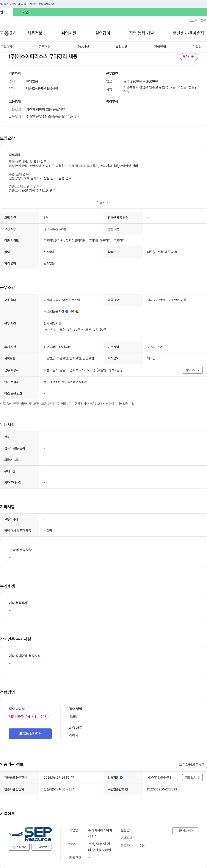Click the 로그인 link
This screenshot has height=868, width=207.
point(193,20)
